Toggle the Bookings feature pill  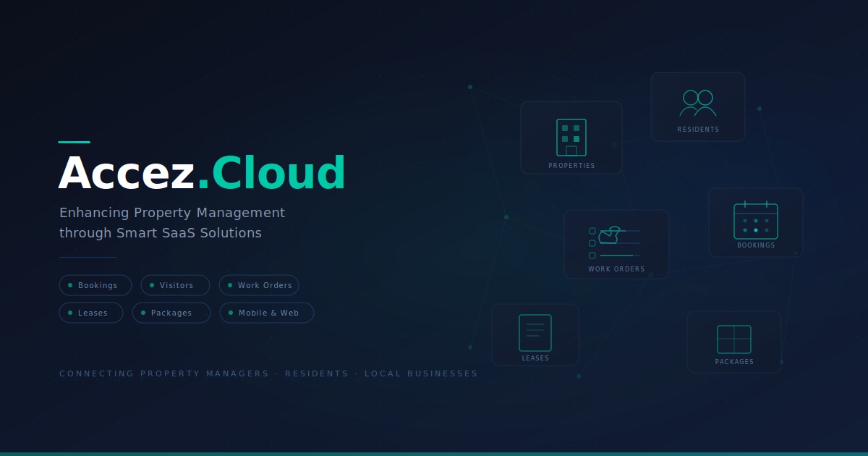[95, 285]
